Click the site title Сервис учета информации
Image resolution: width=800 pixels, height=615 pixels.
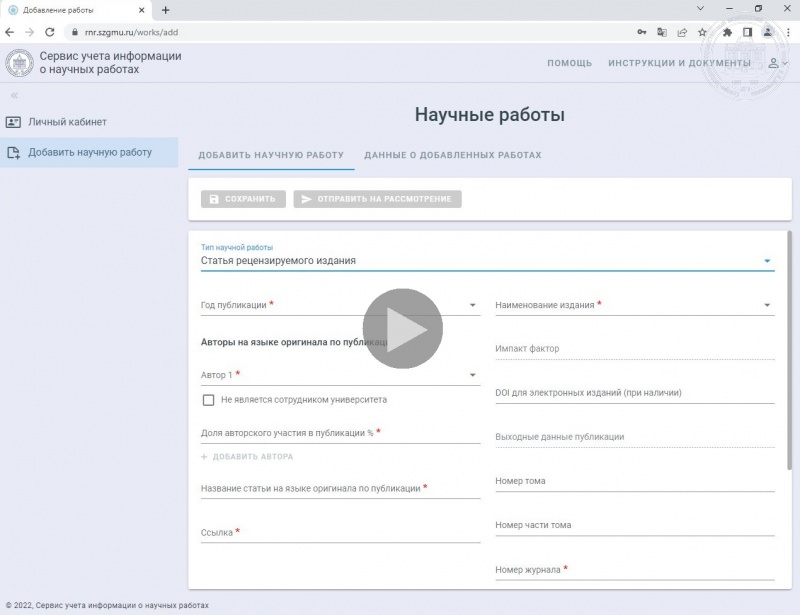point(110,63)
